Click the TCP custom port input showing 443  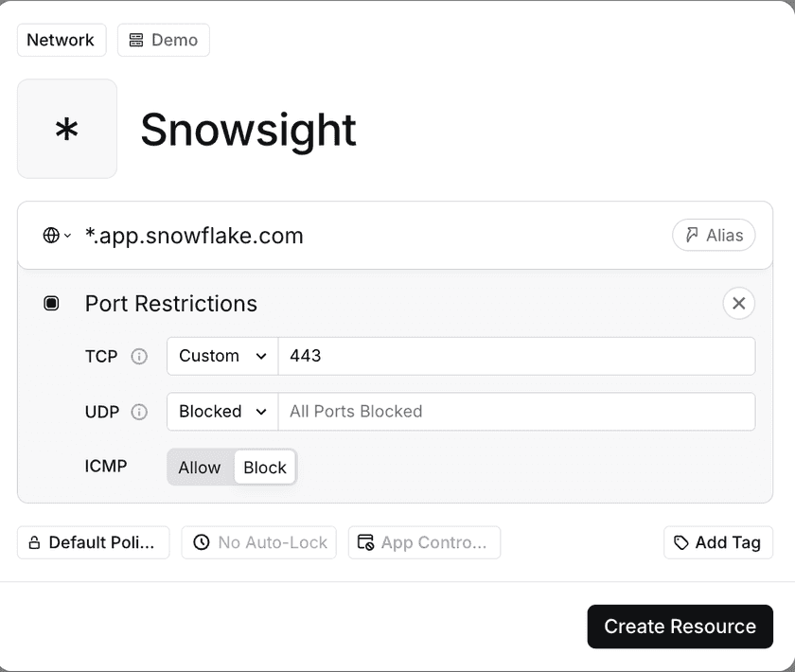(x=517, y=357)
